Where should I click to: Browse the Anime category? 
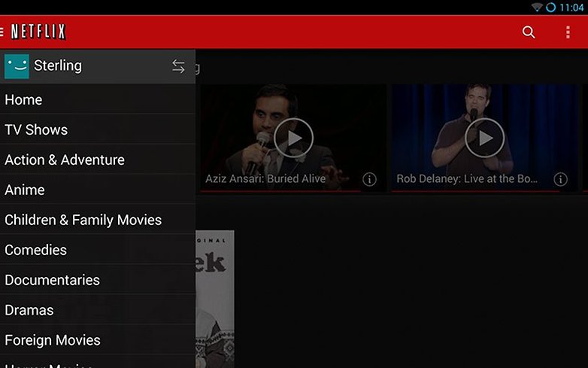click(98, 190)
